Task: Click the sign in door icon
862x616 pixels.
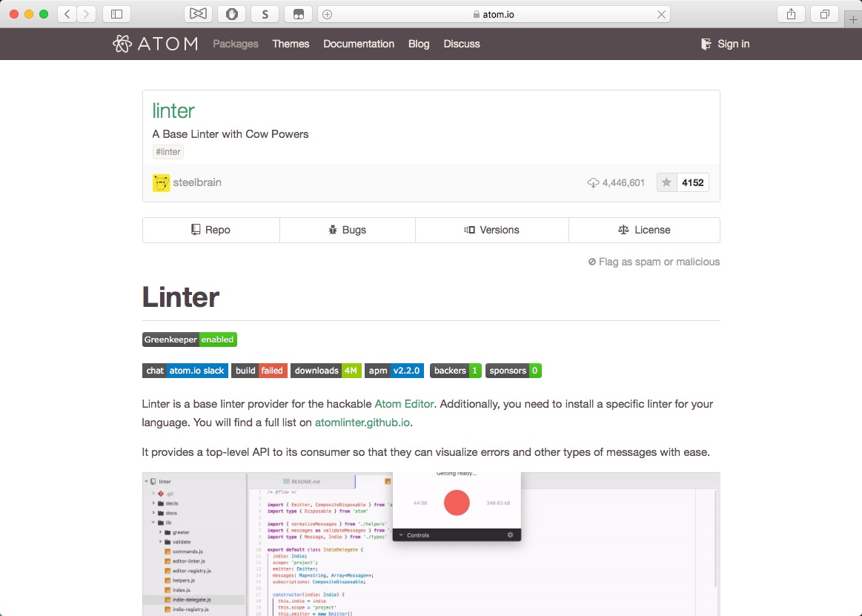Action: tap(706, 44)
